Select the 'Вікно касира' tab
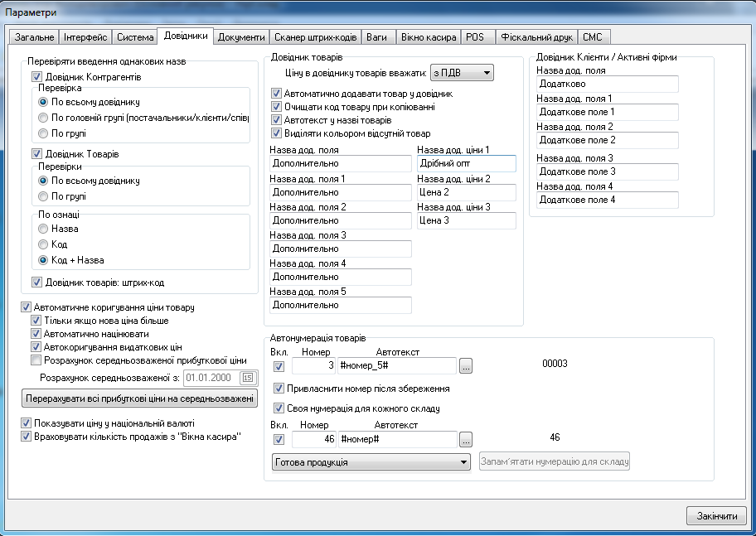 pos(428,37)
